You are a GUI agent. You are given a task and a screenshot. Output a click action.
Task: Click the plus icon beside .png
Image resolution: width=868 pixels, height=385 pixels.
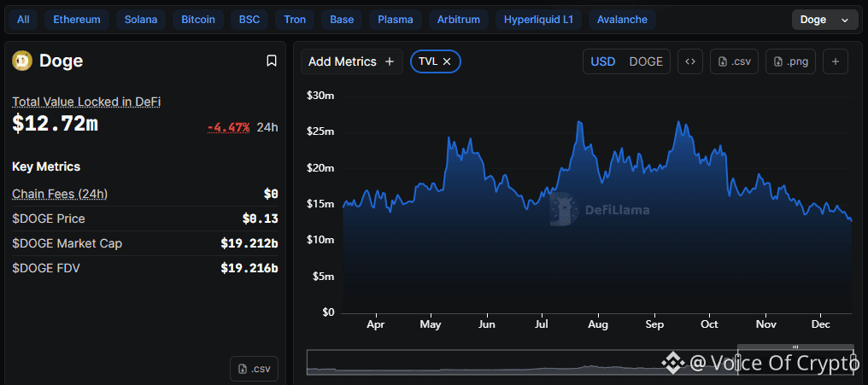(836, 61)
